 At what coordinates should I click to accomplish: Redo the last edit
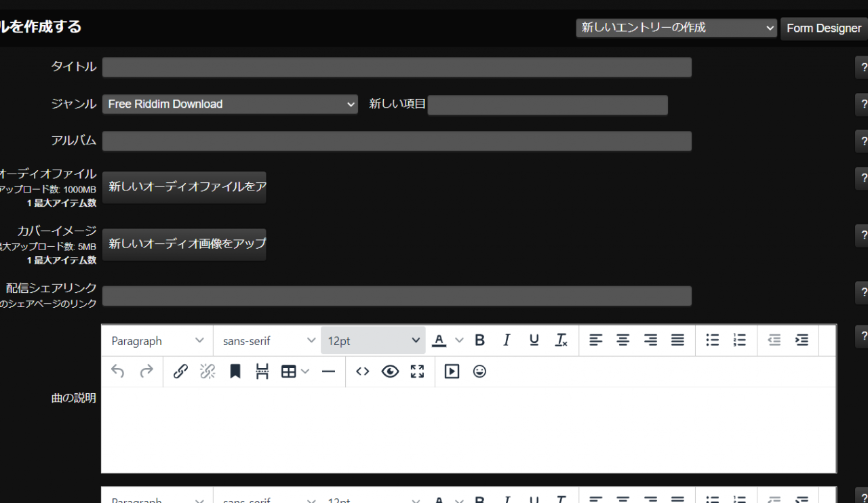point(146,371)
